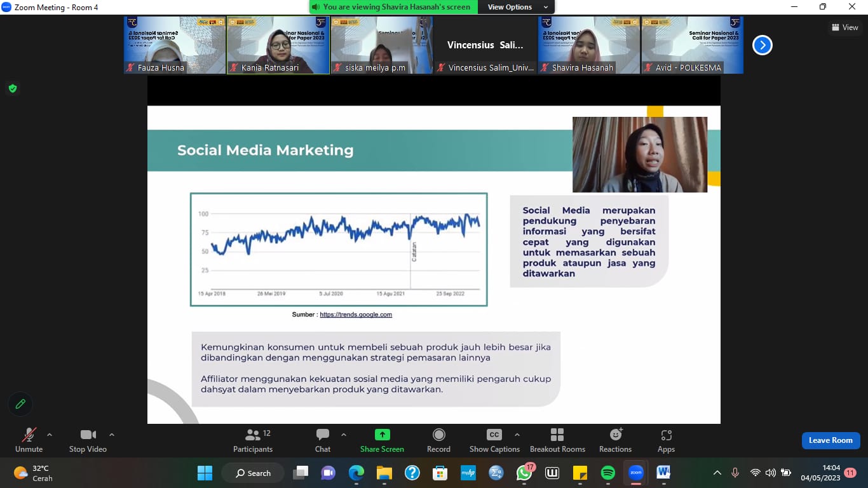The image size is (868, 488).
Task: Toggle Show Captions CC button
Action: (494, 435)
